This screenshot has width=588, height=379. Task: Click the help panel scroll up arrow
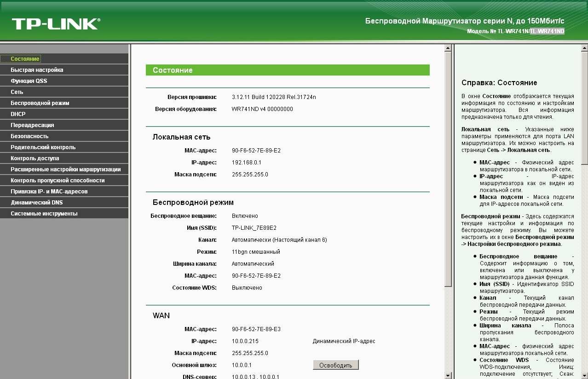(584, 48)
